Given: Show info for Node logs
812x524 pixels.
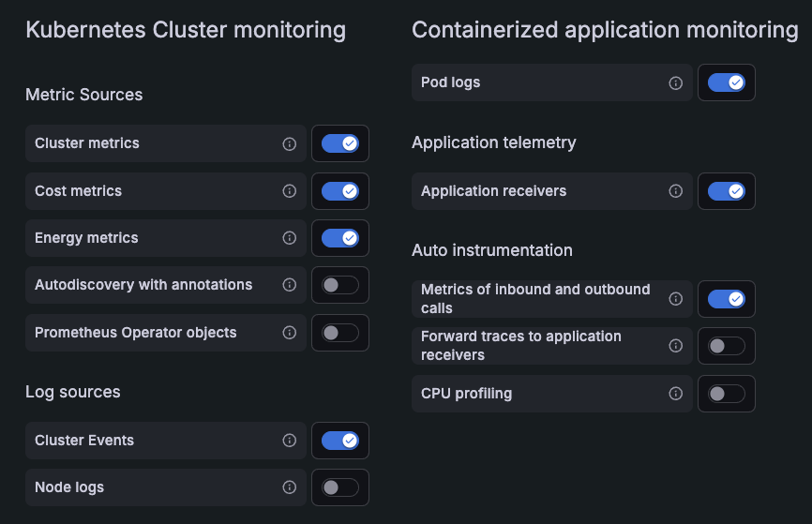Looking at the screenshot, I should (x=289, y=487).
